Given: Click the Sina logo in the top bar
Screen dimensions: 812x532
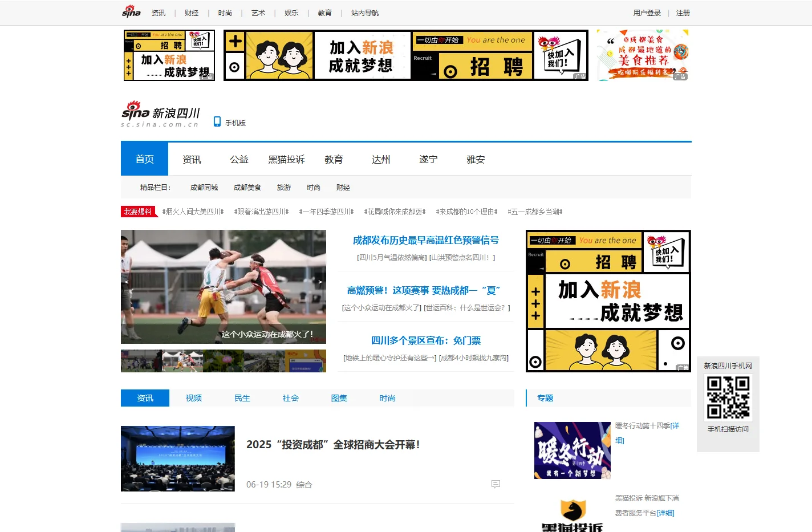Looking at the screenshot, I should point(131,11).
